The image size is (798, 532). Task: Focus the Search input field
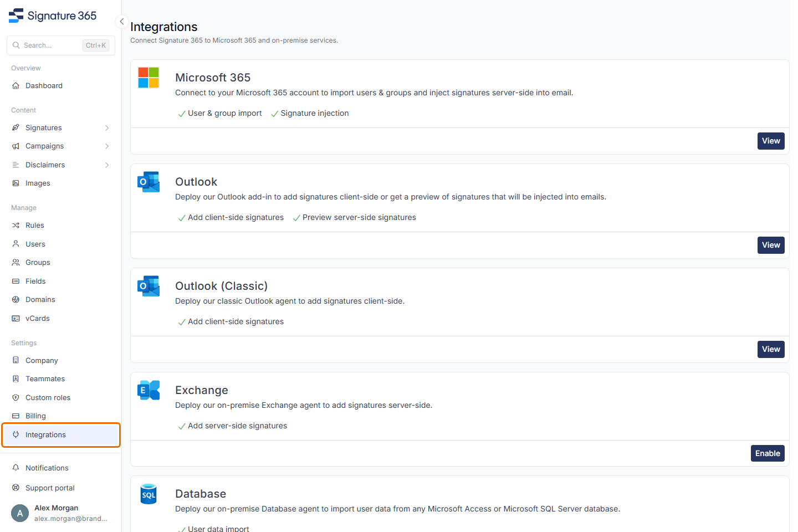click(x=61, y=45)
